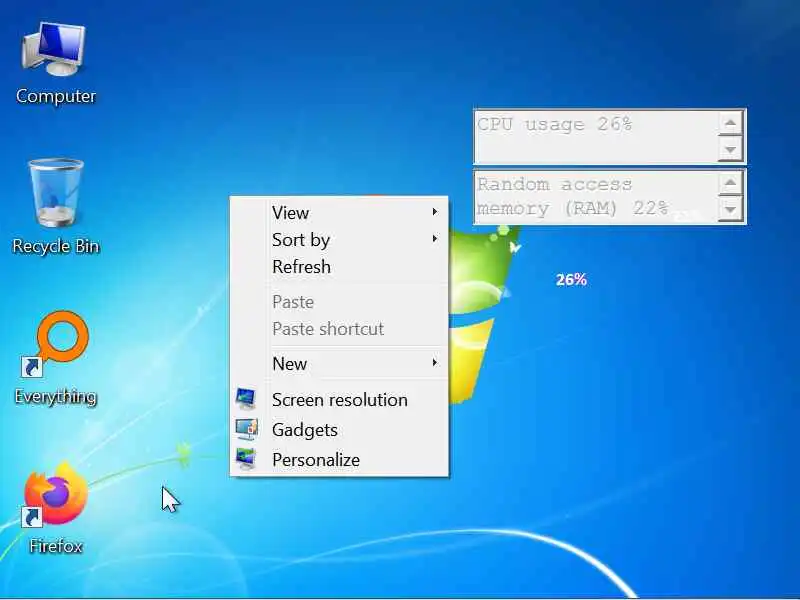
Task: Expand the View submenu
Action: pyautogui.click(x=339, y=212)
